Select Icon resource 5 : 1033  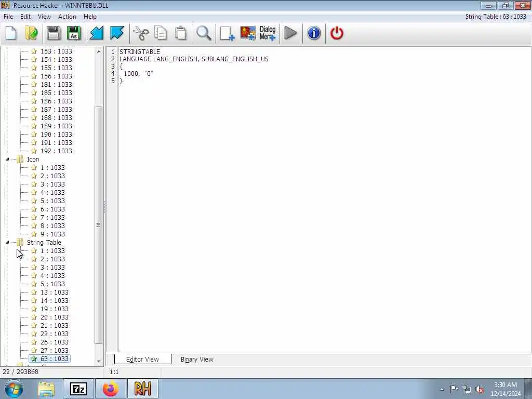[52, 201]
